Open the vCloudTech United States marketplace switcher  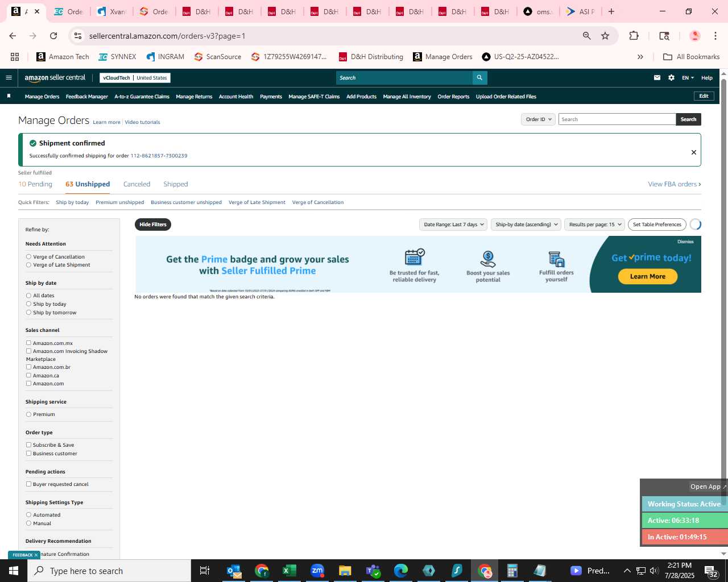[x=135, y=78]
